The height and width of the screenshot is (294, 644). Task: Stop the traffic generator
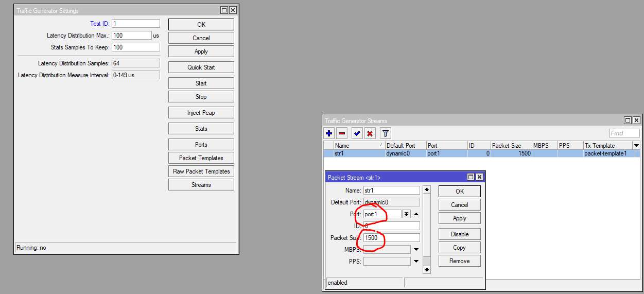[x=201, y=97]
